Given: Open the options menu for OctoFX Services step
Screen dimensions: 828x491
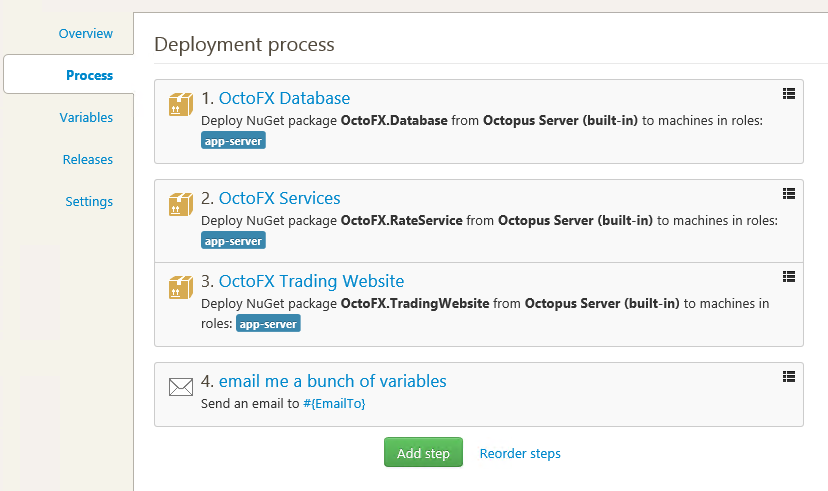Looking at the screenshot, I should click(x=788, y=193).
